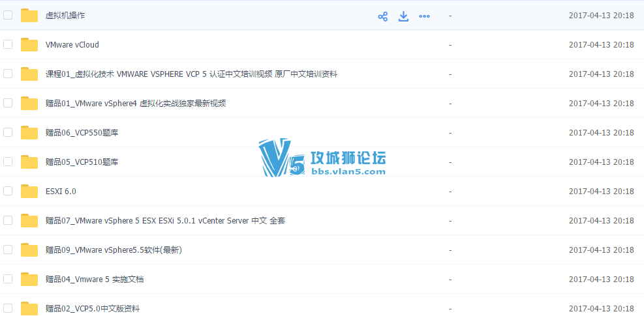Share the 虚拟机操作 folder
644x316 pixels.
[x=383, y=16]
